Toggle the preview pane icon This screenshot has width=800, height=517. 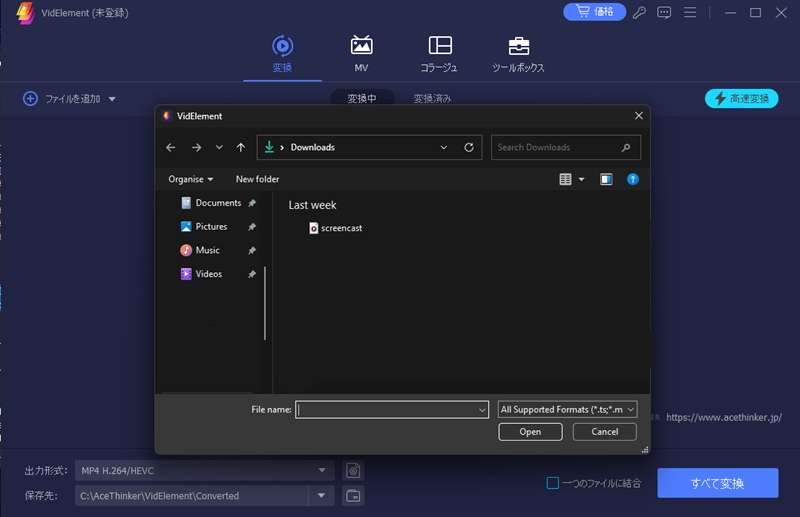pyautogui.click(x=606, y=179)
